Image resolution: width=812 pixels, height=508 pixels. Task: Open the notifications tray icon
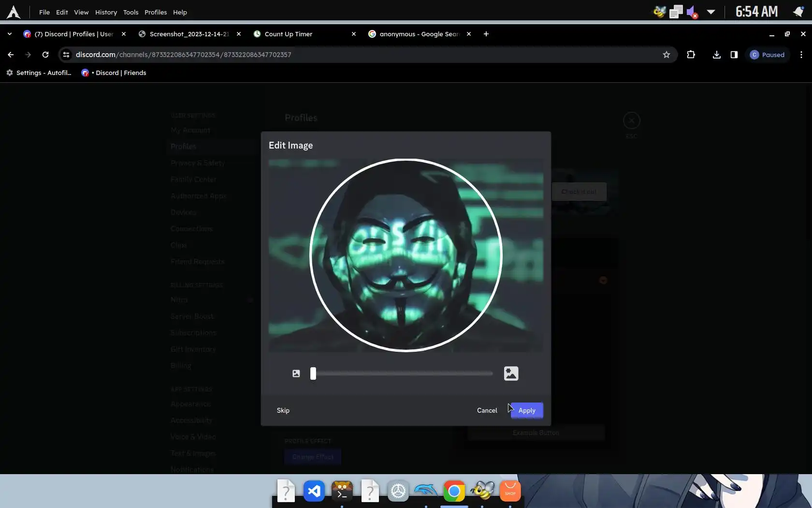pyautogui.click(x=798, y=12)
